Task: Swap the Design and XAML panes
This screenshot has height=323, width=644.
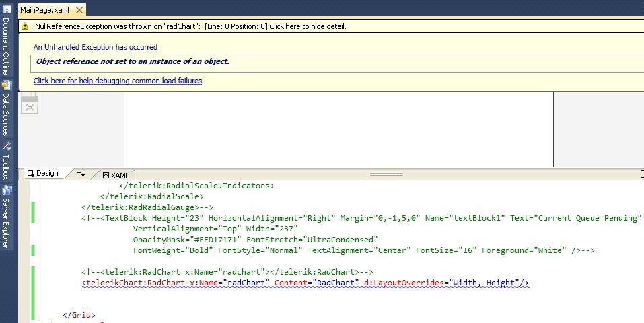Action: click(x=81, y=174)
